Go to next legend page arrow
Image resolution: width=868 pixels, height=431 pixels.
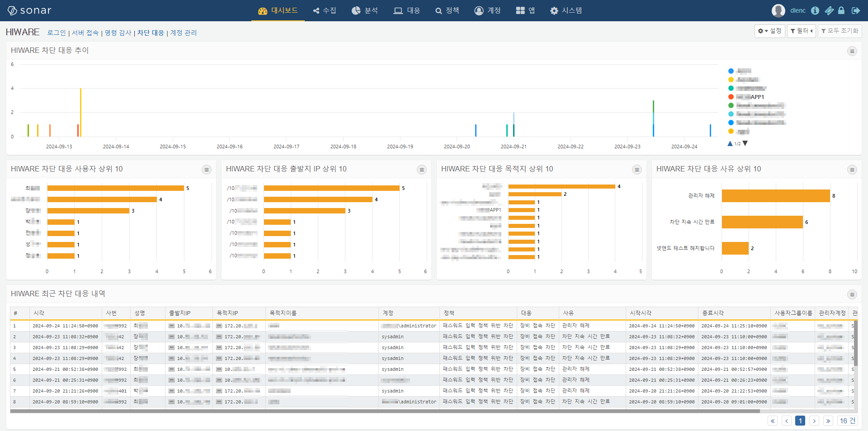pyautogui.click(x=745, y=143)
